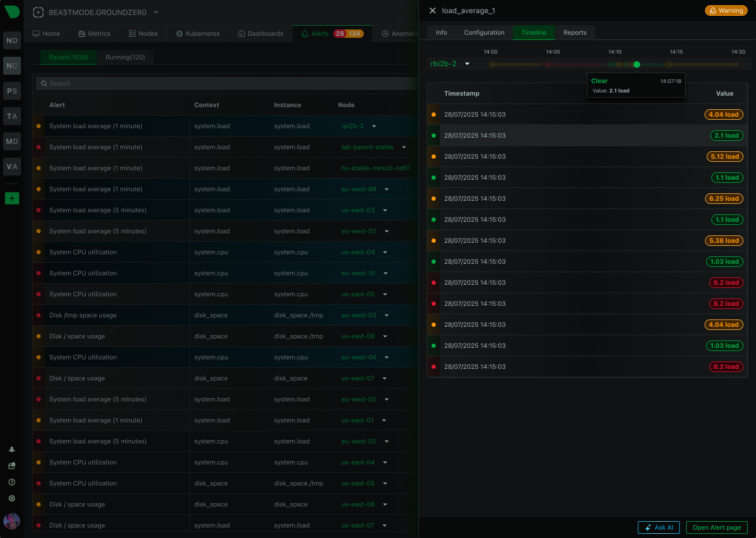Select the MD space icon
This screenshot has height=538, width=756.
point(12,141)
